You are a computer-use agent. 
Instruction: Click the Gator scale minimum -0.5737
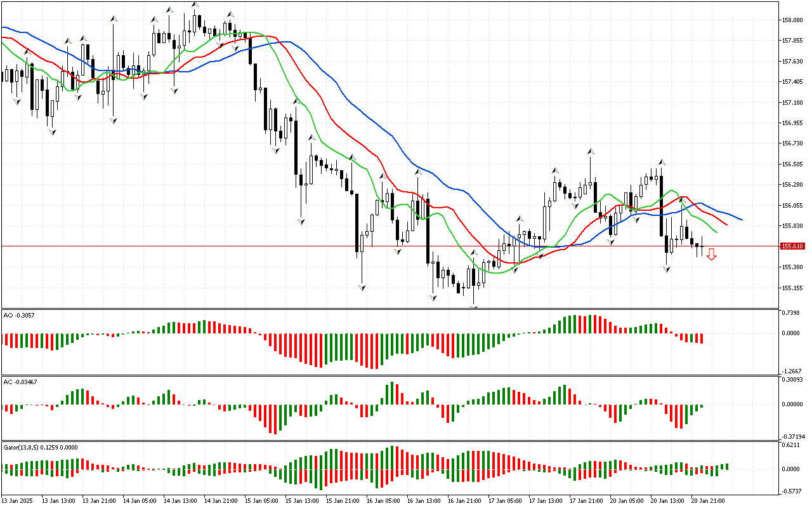click(x=793, y=491)
